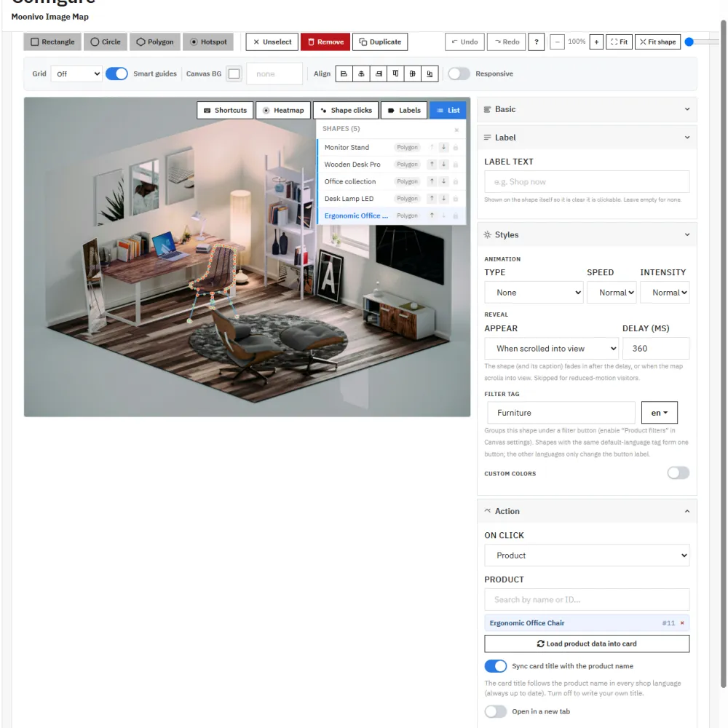Close the Shapes list panel
This screenshot has height=728, width=728.
click(x=456, y=130)
